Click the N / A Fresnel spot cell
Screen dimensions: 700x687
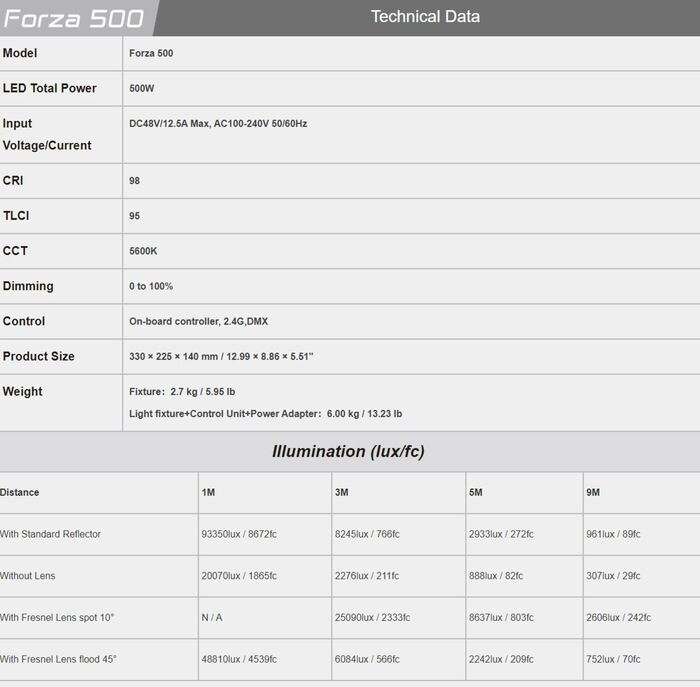coord(212,618)
